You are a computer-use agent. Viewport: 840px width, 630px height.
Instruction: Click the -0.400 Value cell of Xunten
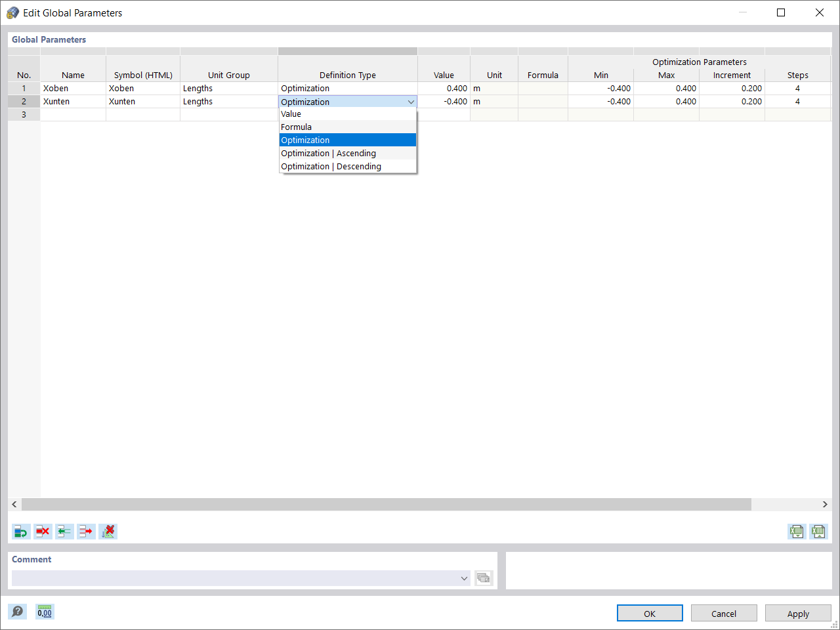coord(444,102)
